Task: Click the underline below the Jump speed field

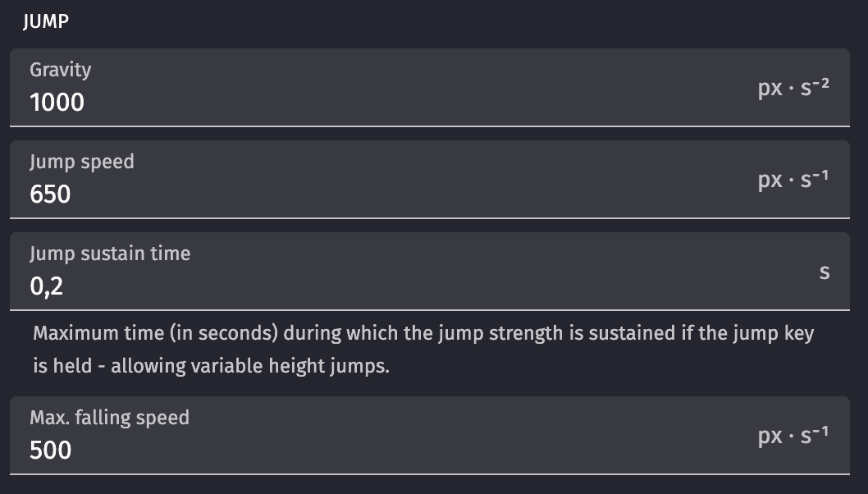Action: click(430, 218)
